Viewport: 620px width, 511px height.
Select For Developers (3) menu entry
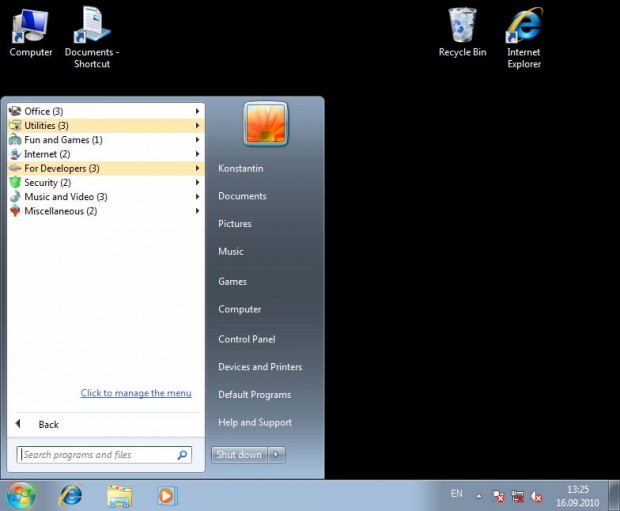tap(106, 168)
